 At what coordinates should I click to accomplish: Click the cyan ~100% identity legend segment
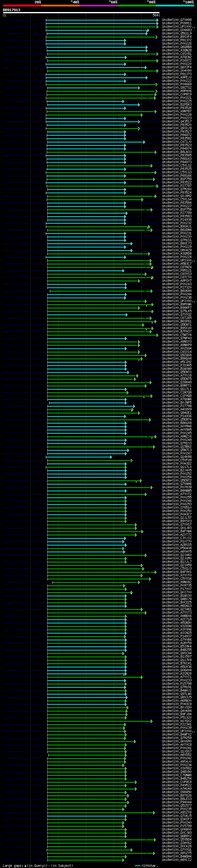175,6
